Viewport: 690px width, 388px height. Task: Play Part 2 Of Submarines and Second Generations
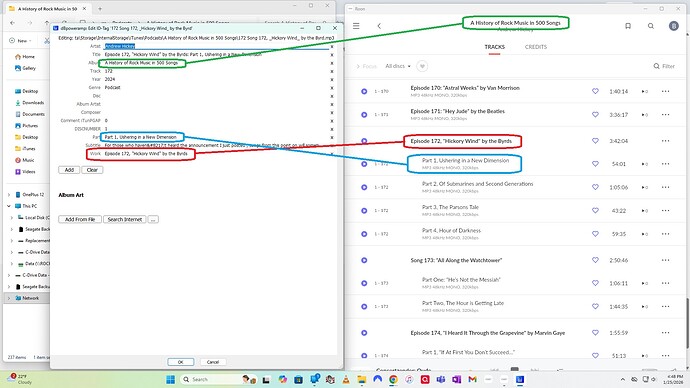click(364, 187)
